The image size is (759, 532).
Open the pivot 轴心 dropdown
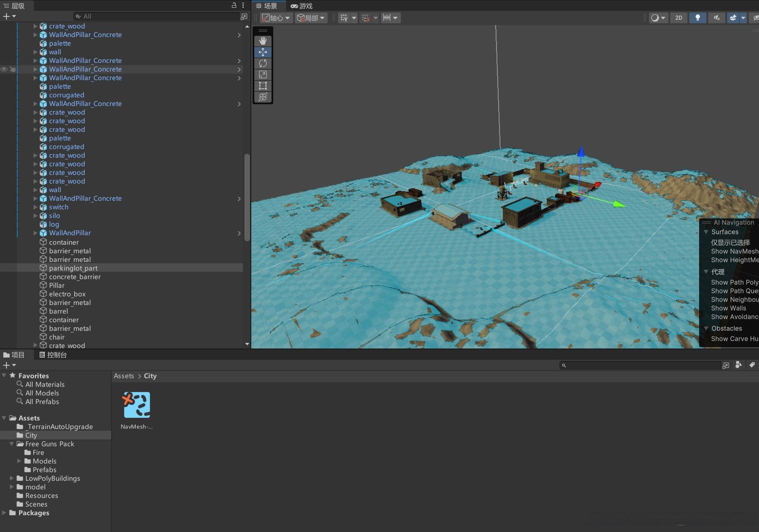point(276,18)
